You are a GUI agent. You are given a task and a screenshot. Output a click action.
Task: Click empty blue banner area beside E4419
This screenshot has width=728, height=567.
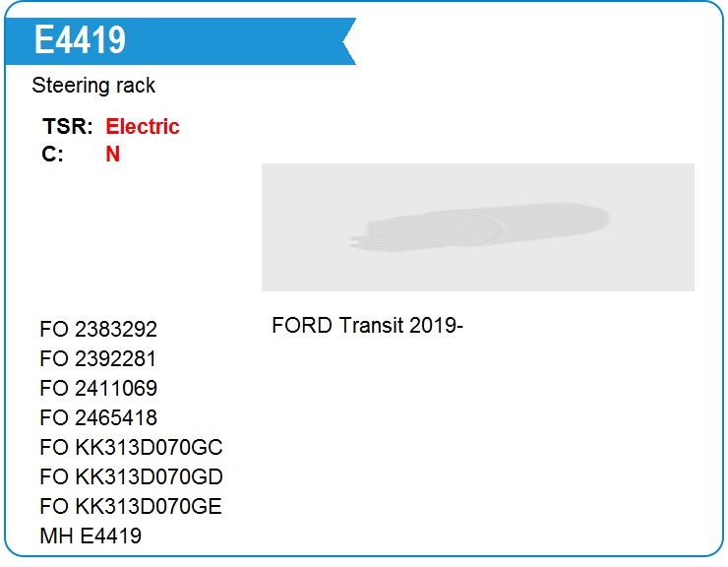(236, 41)
